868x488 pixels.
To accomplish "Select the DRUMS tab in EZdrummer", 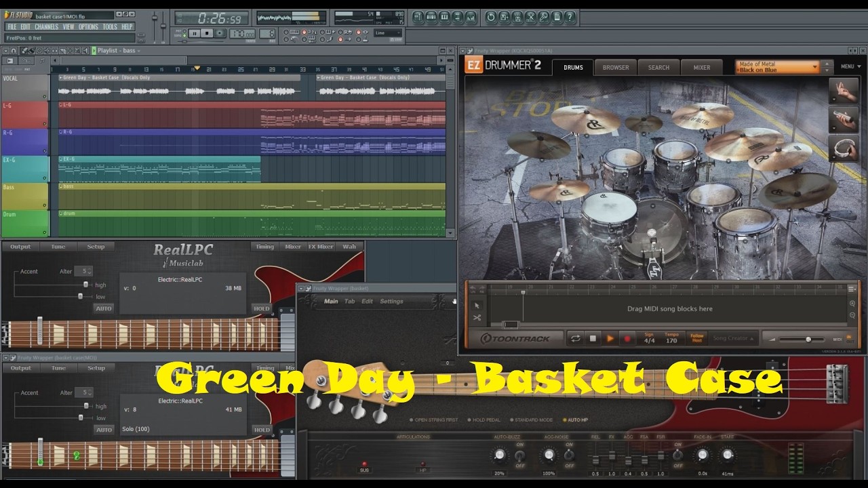I will (573, 67).
